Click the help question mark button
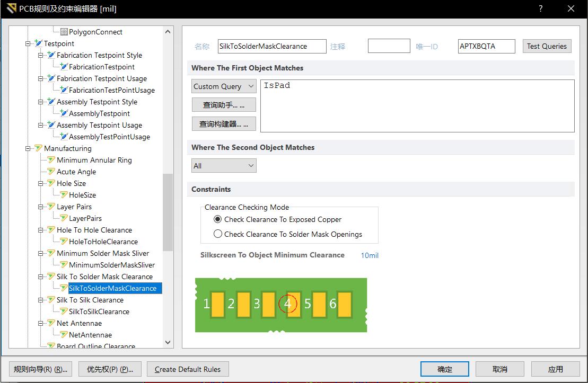This screenshot has height=383, width=588. click(x=540, y=8)
